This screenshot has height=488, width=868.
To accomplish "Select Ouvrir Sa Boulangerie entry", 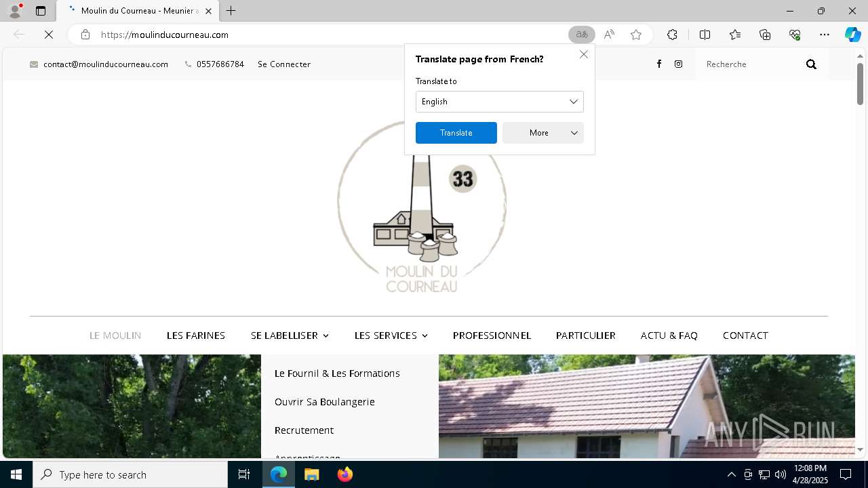I will point(325,402).
